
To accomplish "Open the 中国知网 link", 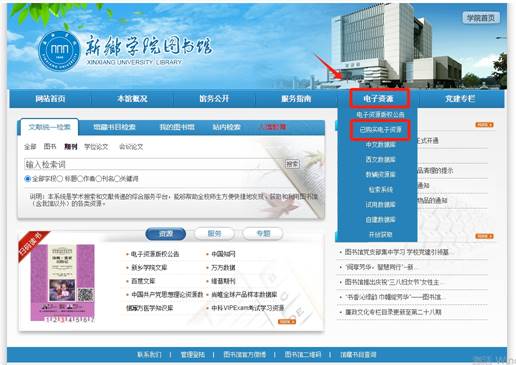I will click(223, 254).
